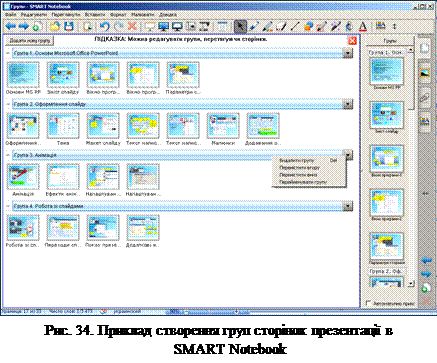Redo the last action

point(119,26)
